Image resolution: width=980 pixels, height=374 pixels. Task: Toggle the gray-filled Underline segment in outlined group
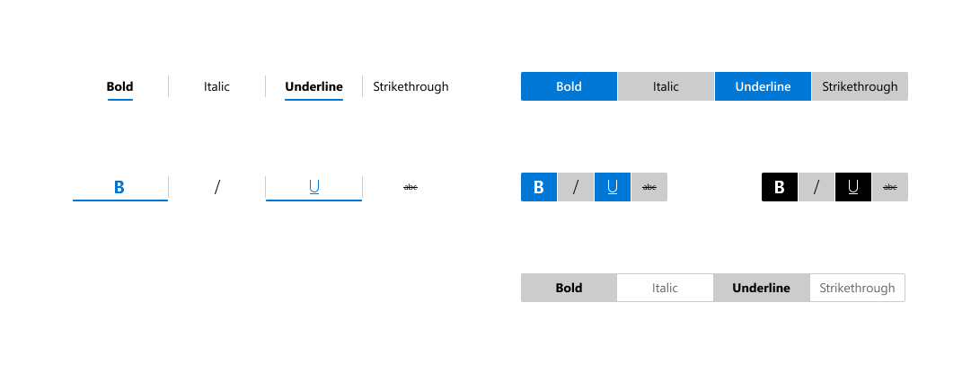click(761, 288)
